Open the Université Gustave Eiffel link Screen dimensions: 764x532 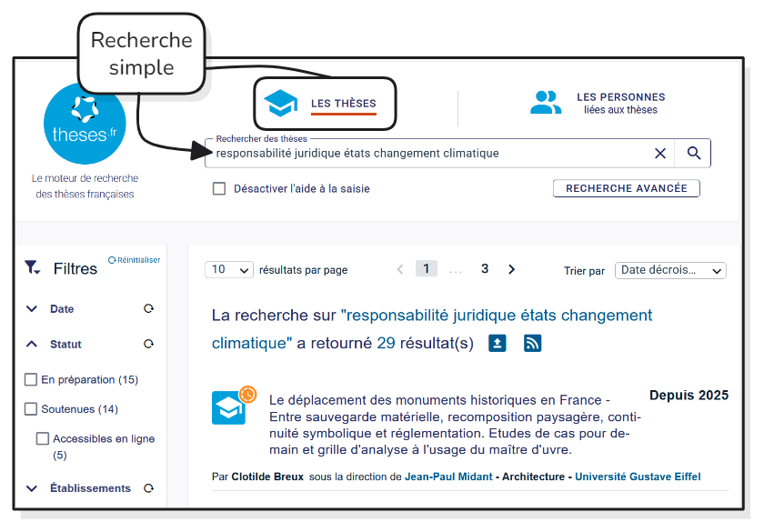coord(638,477)
